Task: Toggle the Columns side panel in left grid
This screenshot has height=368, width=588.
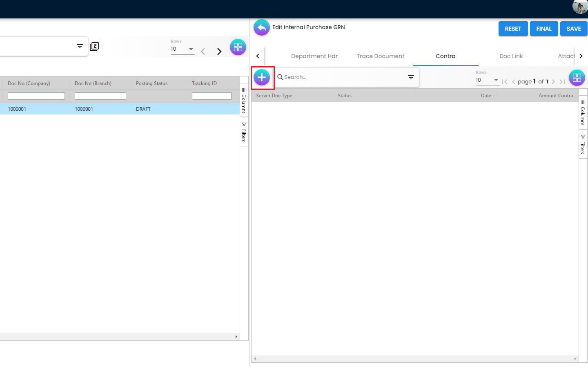Action: pyautogui.click(x=244, y=100)
